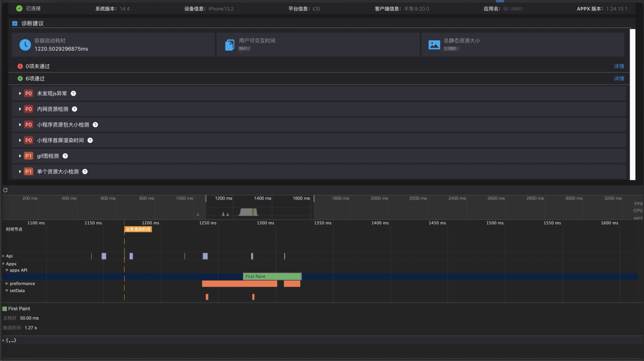Screen dimensions: 644x361
Task: Expand the Api timeline track
Action: pos(3,256)
